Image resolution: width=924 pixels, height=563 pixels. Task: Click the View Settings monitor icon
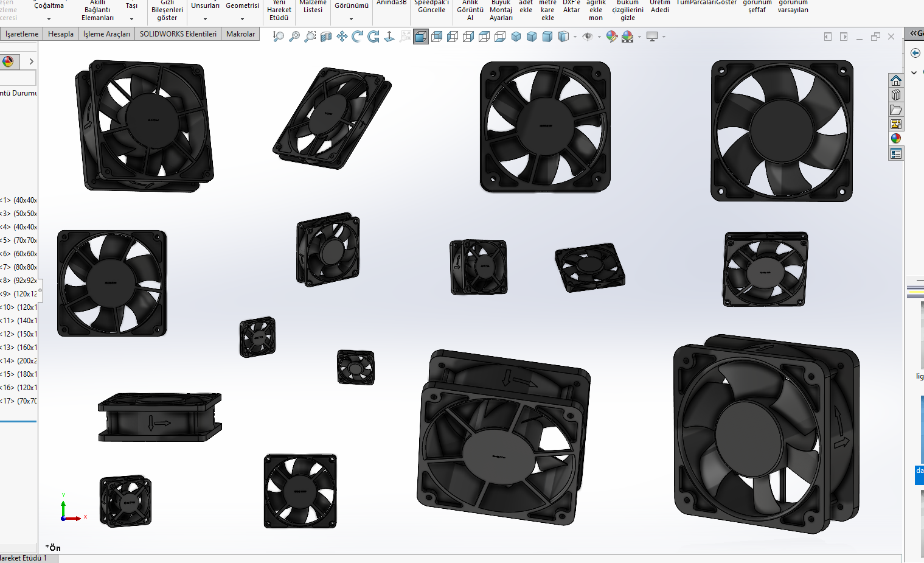click(652, 37)
